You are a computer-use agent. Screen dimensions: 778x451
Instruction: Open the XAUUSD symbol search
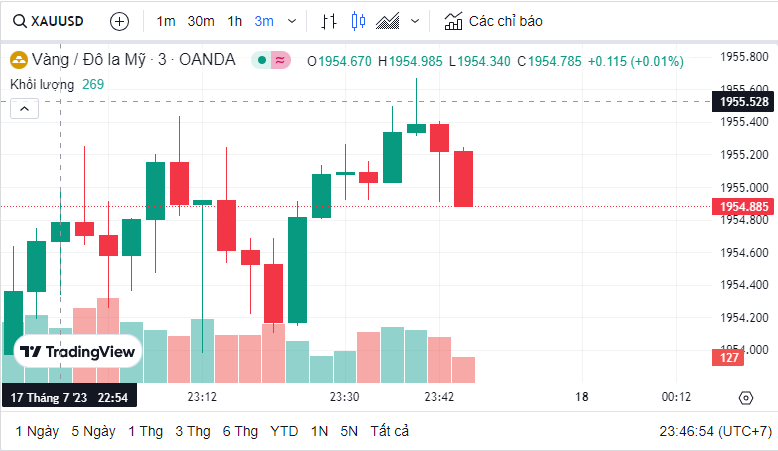pyautogui.click(x=48, y=20)
